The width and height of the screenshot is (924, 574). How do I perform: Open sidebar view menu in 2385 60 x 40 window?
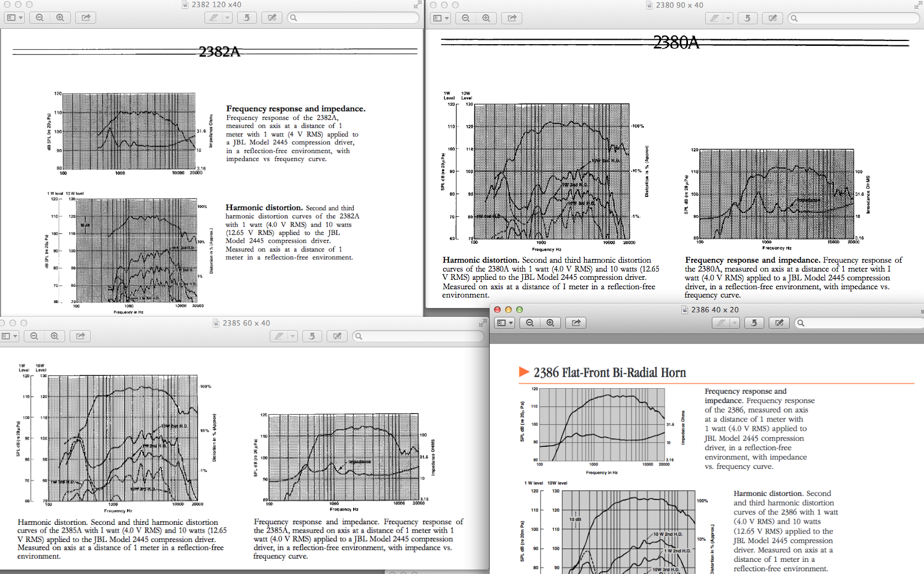click(9, 336)
